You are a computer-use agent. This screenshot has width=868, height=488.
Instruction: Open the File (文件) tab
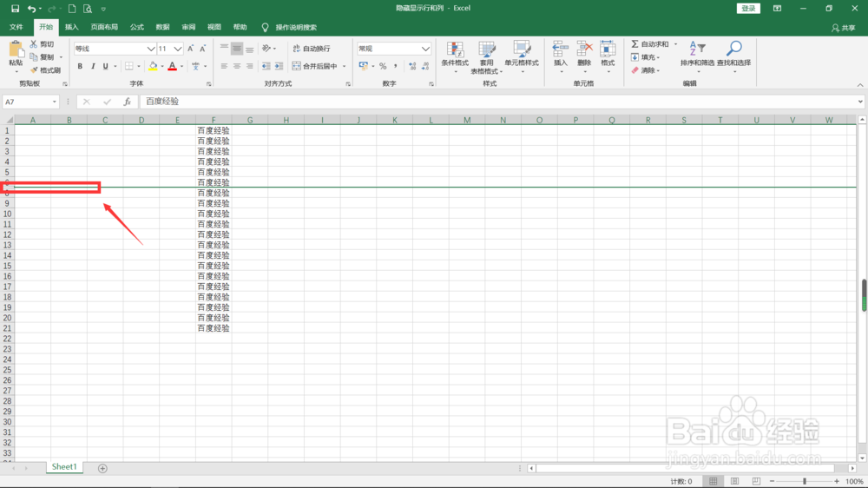[16, 27]
